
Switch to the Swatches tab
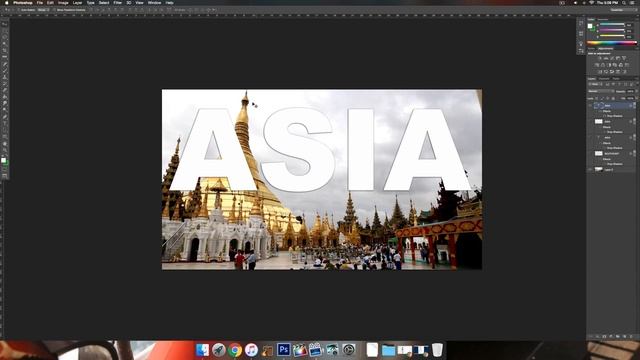coord(603,19)
